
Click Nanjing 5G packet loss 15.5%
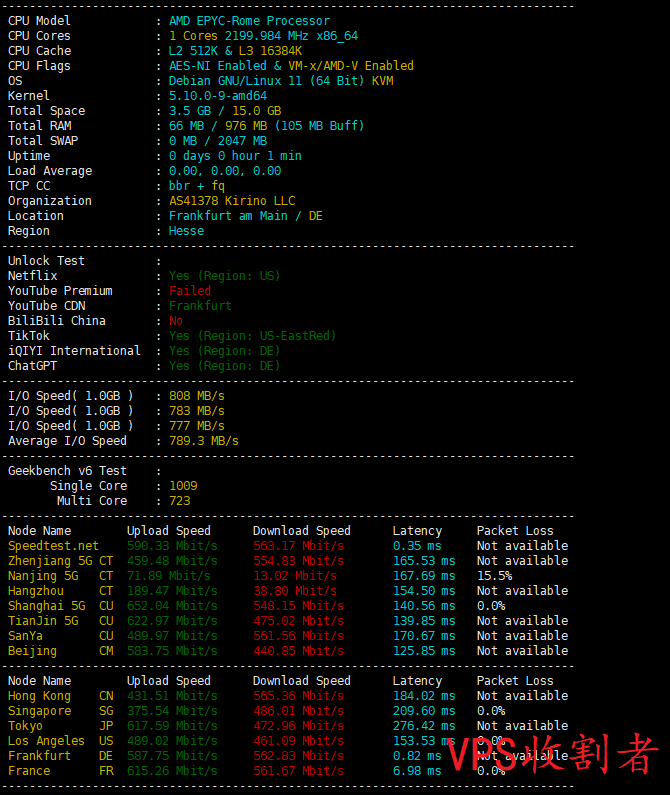[x=494, y=576]
